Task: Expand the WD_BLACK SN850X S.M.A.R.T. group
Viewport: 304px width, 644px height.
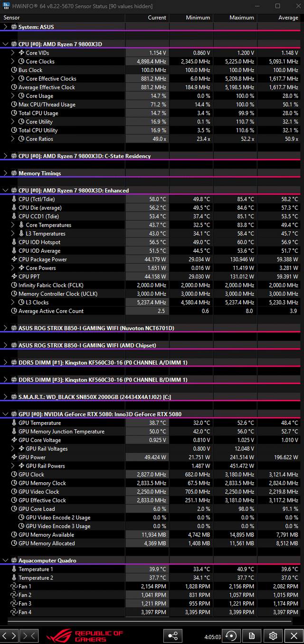Action: click(5, 397)
